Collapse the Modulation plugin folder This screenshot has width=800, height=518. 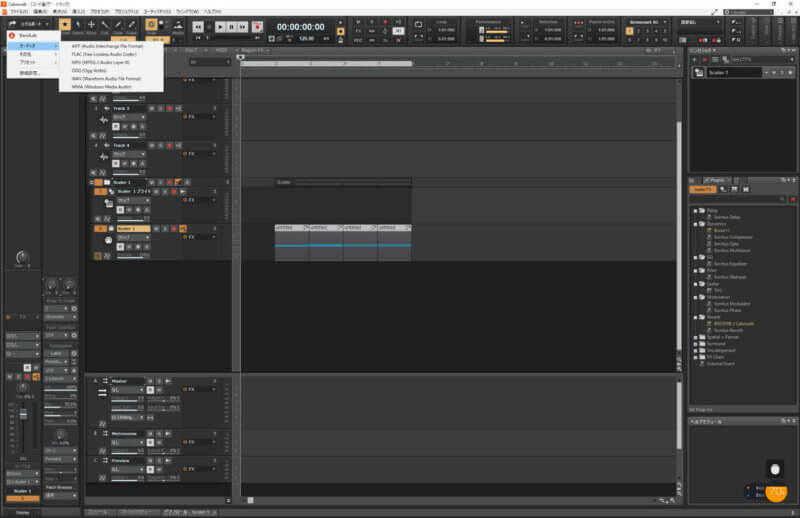pos(695,297)
